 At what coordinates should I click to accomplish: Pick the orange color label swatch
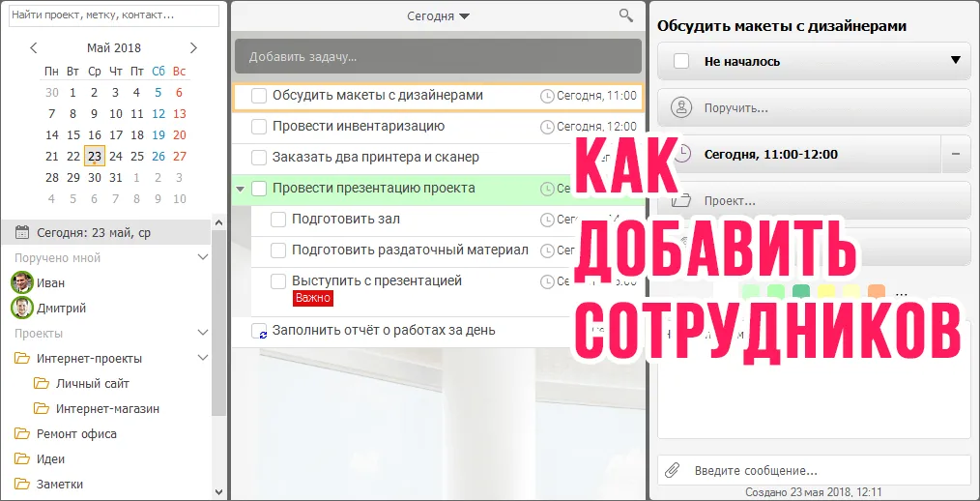pyautogui.click(x=877, y=292)
